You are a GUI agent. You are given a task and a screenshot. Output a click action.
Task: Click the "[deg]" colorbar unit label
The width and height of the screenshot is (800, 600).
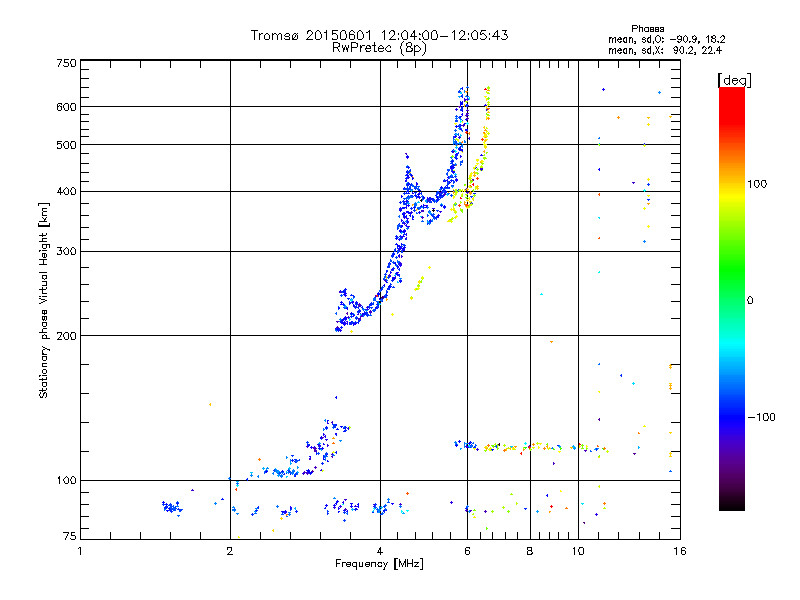coord(734,80)
